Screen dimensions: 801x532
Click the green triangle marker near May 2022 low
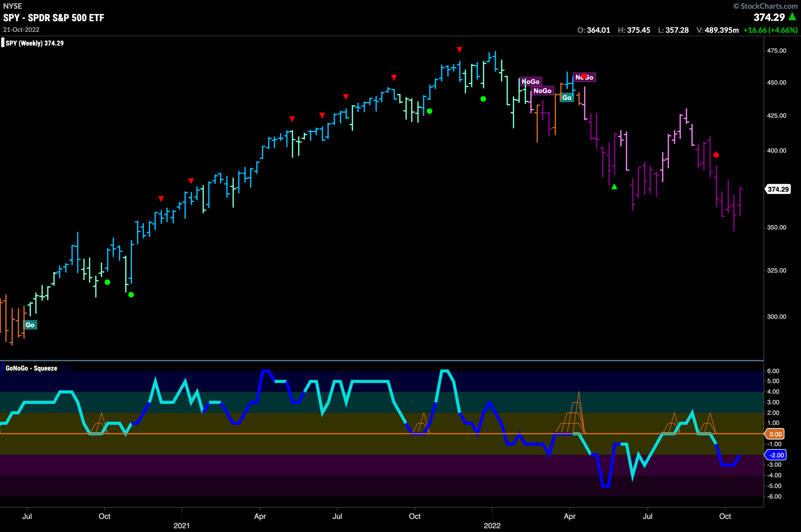614,187
